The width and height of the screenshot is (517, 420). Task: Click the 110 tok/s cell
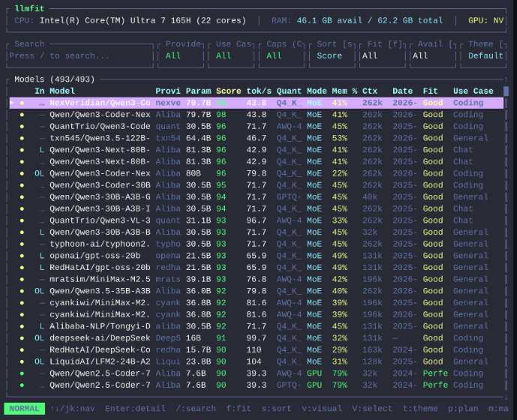[254, 349]
